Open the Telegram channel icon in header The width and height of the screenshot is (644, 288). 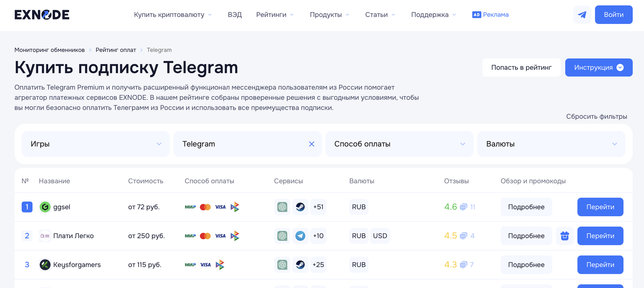point(582,15)
